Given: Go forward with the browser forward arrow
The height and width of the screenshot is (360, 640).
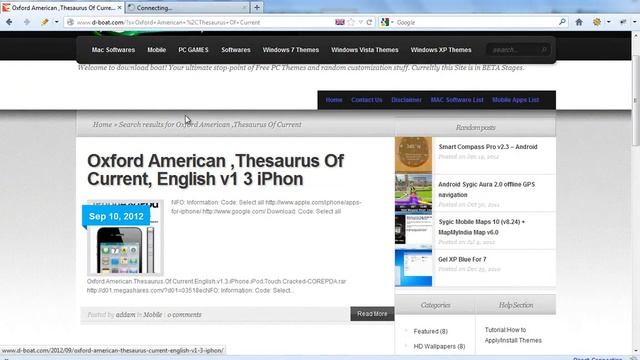Looking at the screenshot, I should (x=27, y=22).
